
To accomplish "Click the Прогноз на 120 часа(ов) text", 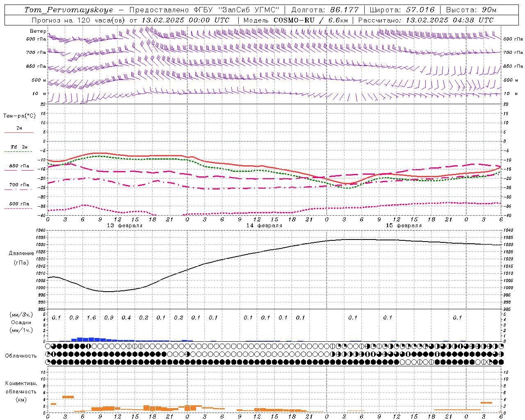I will click(79, 20).
